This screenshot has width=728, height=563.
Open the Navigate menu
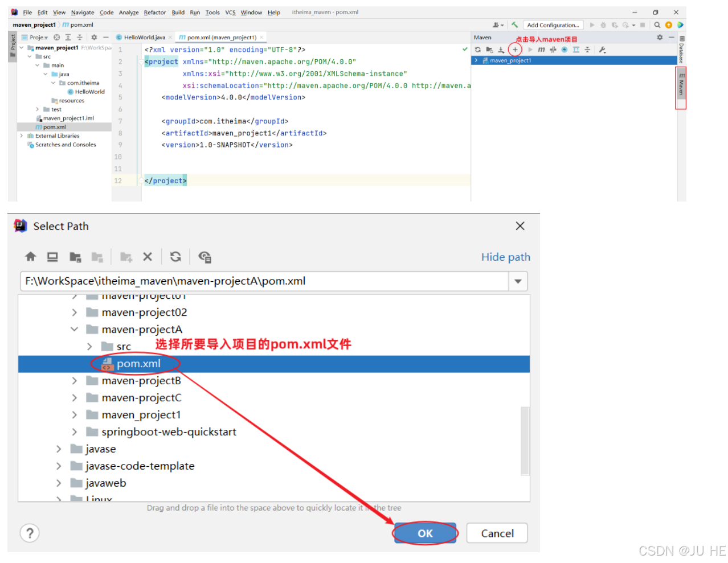[83, 12]
